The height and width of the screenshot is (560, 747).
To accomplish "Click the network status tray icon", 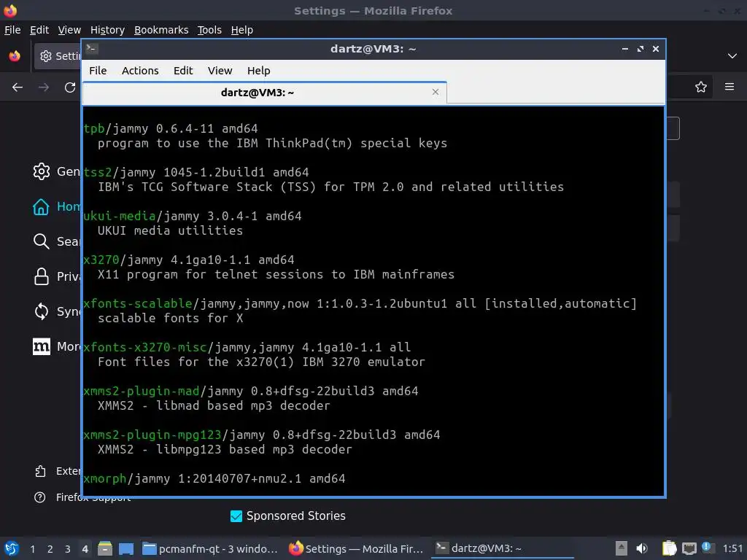I will tap(689, 548).
